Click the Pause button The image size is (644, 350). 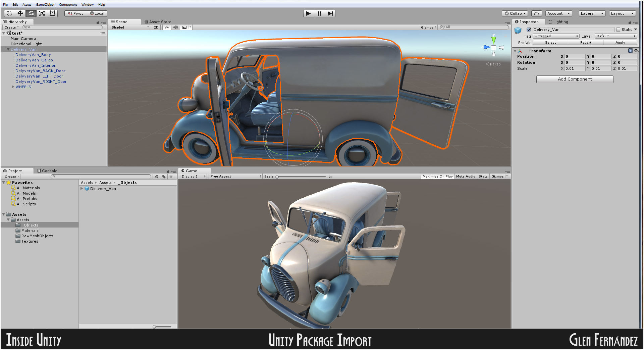(x=319, y=13)
